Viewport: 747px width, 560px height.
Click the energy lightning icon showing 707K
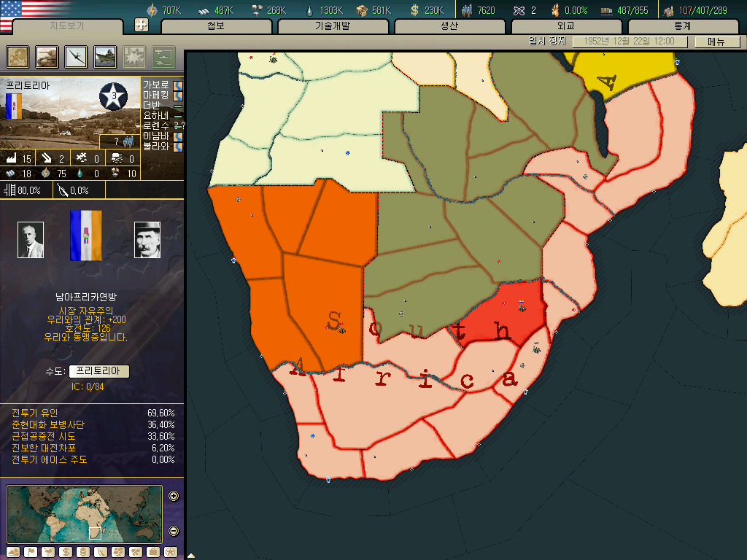pos(152,10)
